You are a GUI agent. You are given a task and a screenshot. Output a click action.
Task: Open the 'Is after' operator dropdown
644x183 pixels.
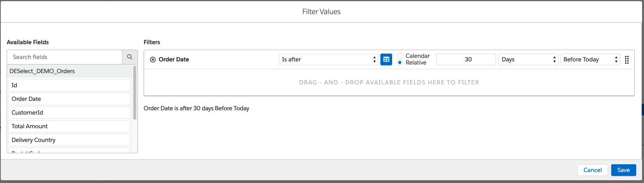[328, 59]
